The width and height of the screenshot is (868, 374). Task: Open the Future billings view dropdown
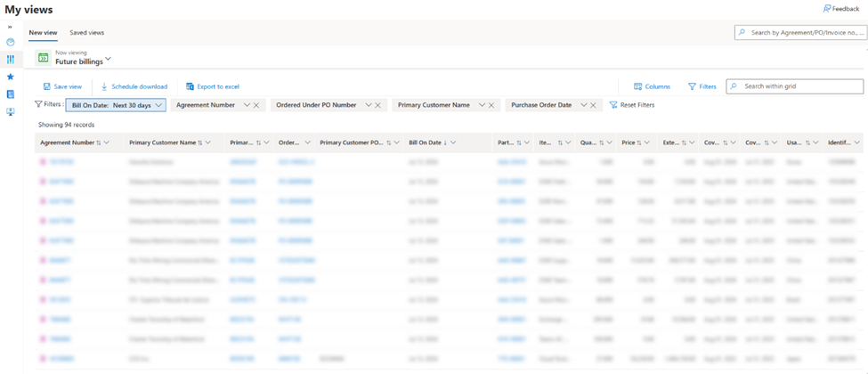click(x=108, y=59)
